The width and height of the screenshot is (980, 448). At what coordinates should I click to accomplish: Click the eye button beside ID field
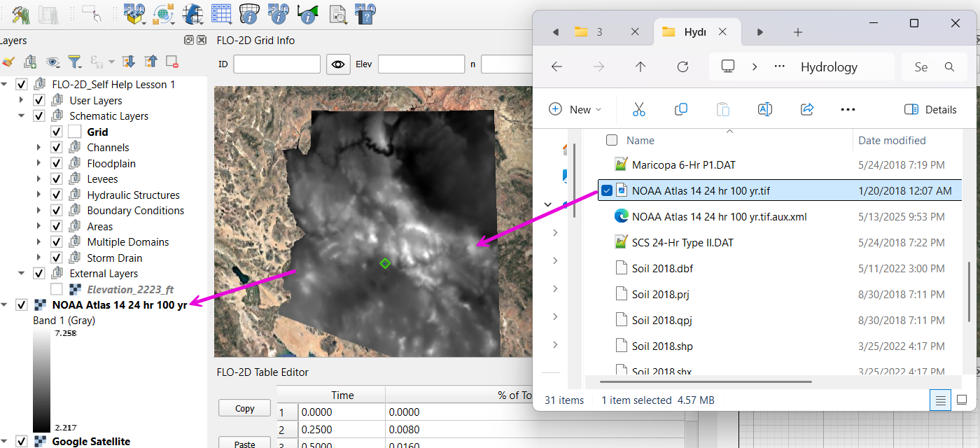[x=338, y=64]
